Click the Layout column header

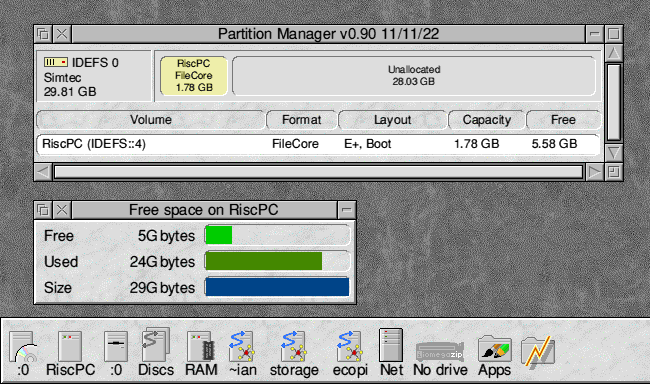tap(392, 120)
